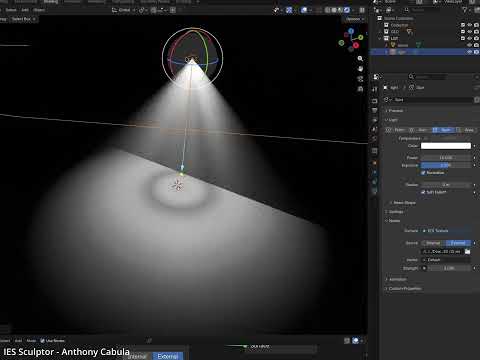Toggle exclude checkbox on Collection row

pos(463,25)
